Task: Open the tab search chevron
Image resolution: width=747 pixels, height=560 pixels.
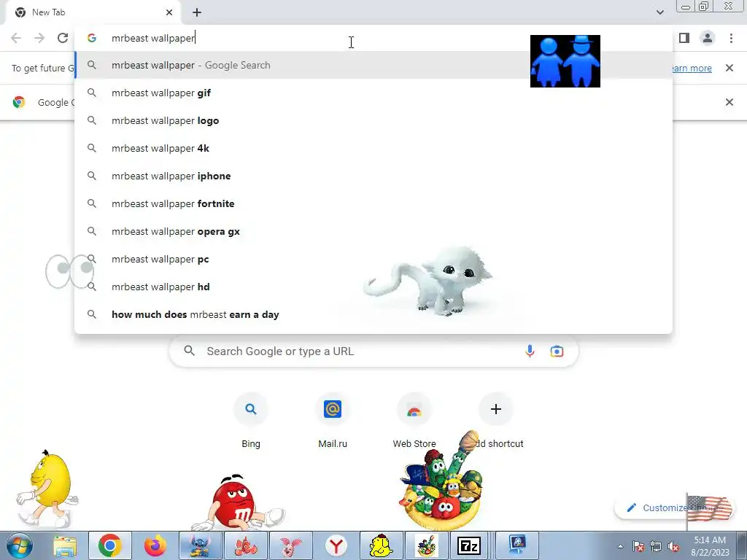Action: tap(659, 12)
